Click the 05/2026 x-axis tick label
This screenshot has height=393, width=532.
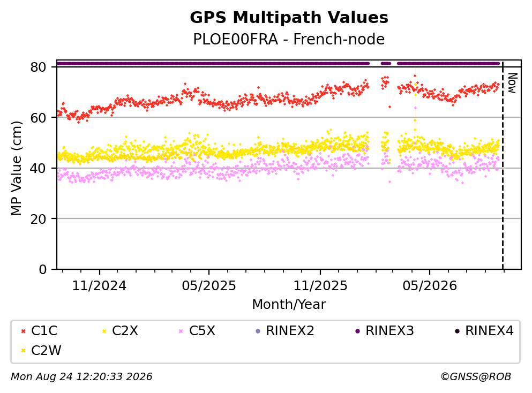coord(430,286)
